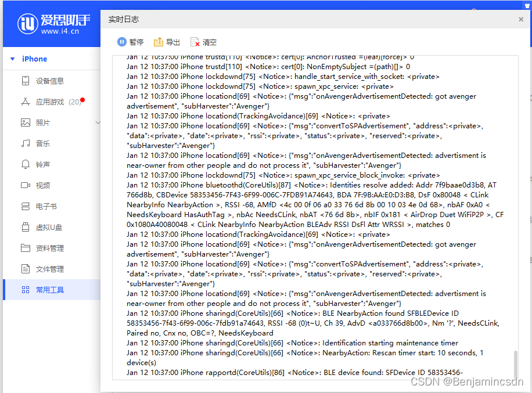Close the 实时日志 dialog
This screenshot has width=532, height=393.
pyautogui.click(x=521, y=19)
